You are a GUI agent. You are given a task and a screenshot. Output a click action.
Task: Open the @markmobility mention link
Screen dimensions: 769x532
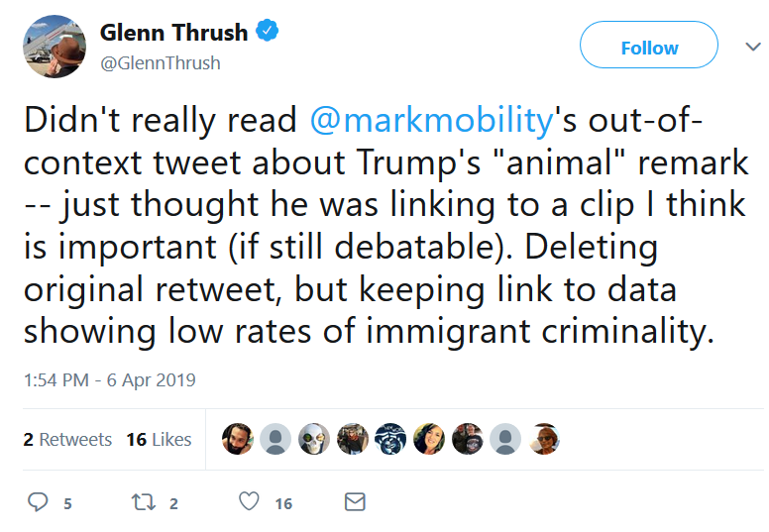432,120
